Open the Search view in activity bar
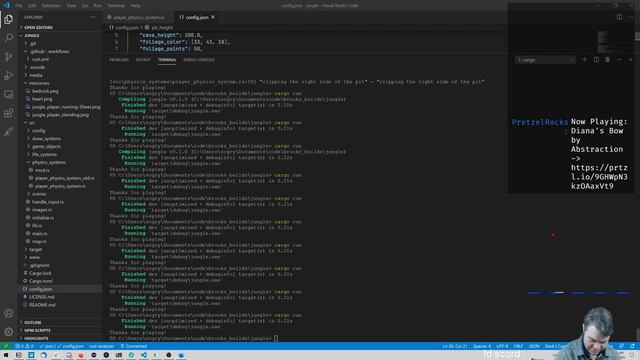Viewport: 640px width, 360px height. pyautogui.click(x=9, y=38)
